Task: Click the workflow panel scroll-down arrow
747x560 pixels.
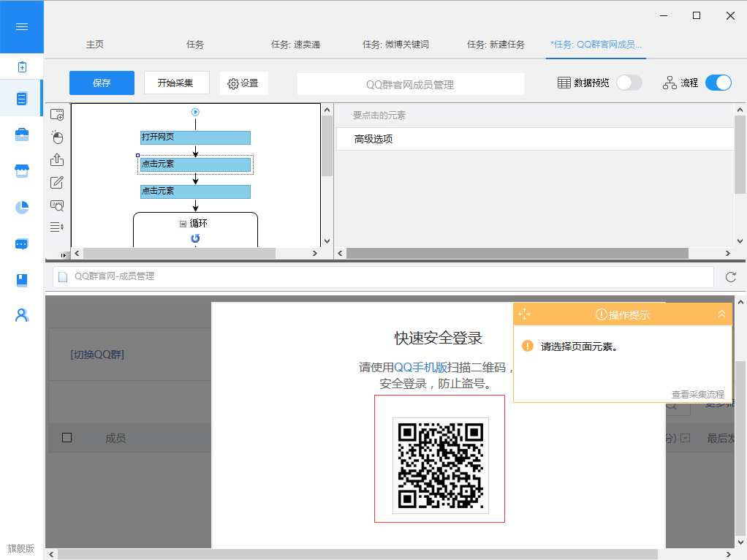Action: point(327,241)
